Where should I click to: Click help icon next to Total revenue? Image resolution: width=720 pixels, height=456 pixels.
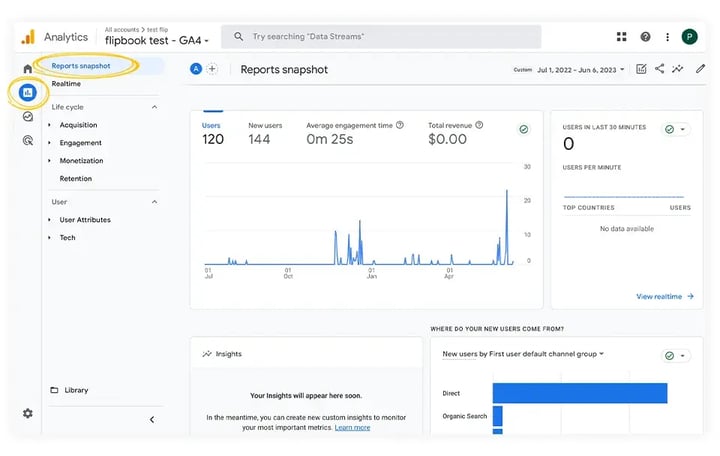pyautogui.click(x=479, y=125)
